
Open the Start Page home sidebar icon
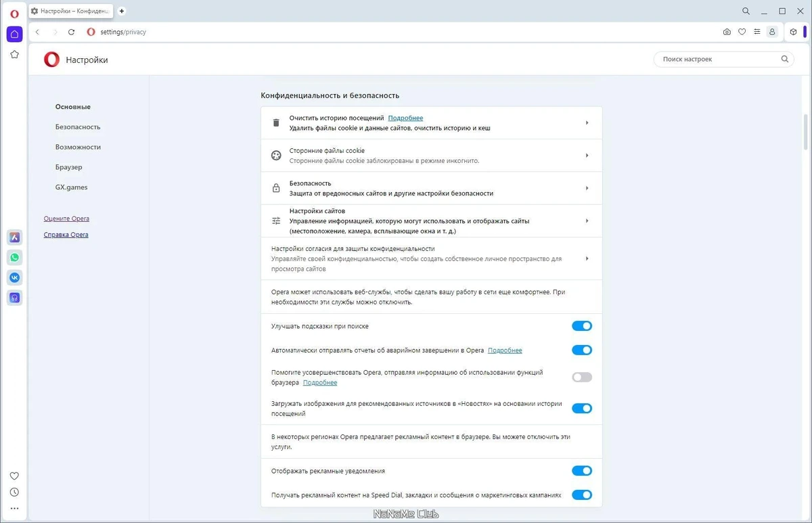pyautogui.click(x=14, y=34)
